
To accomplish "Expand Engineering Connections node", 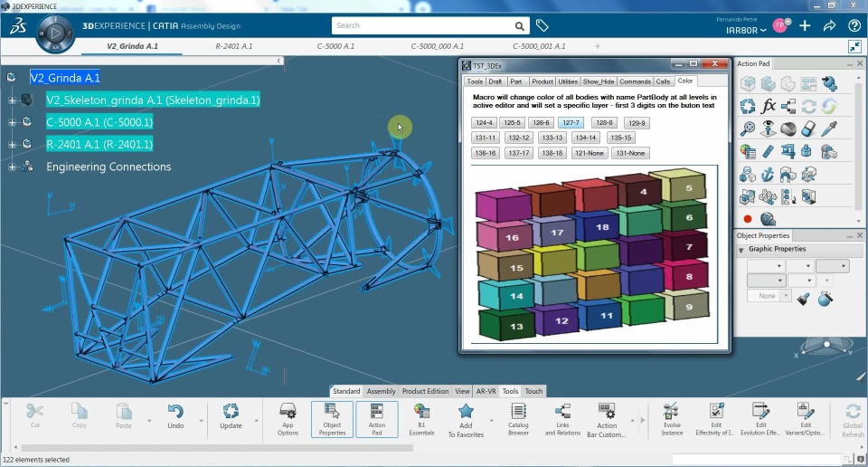I will [12, 167].
